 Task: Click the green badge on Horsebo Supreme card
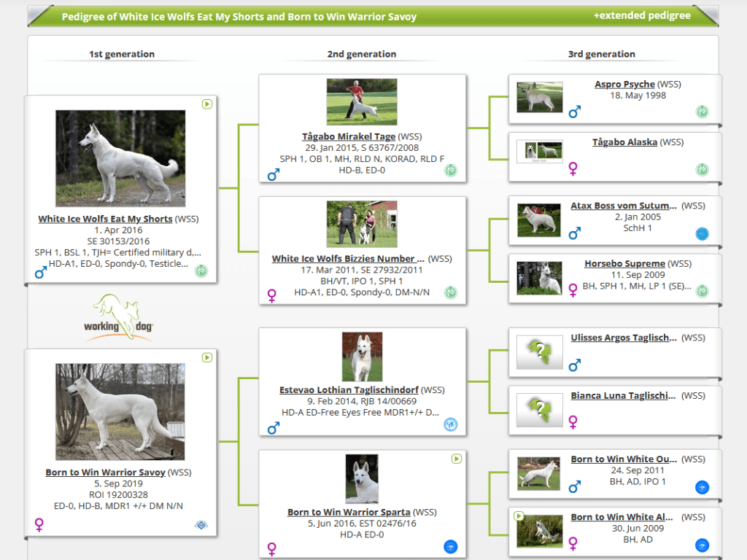click(x=702, y=291)
